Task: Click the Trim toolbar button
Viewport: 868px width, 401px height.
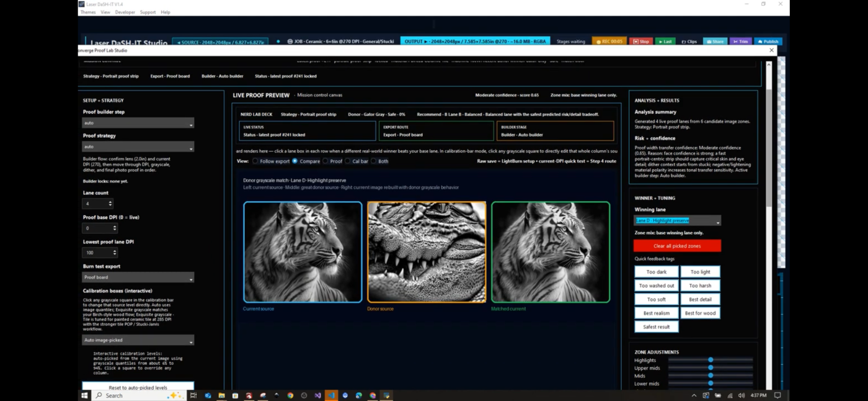Action: pos(740,42)
